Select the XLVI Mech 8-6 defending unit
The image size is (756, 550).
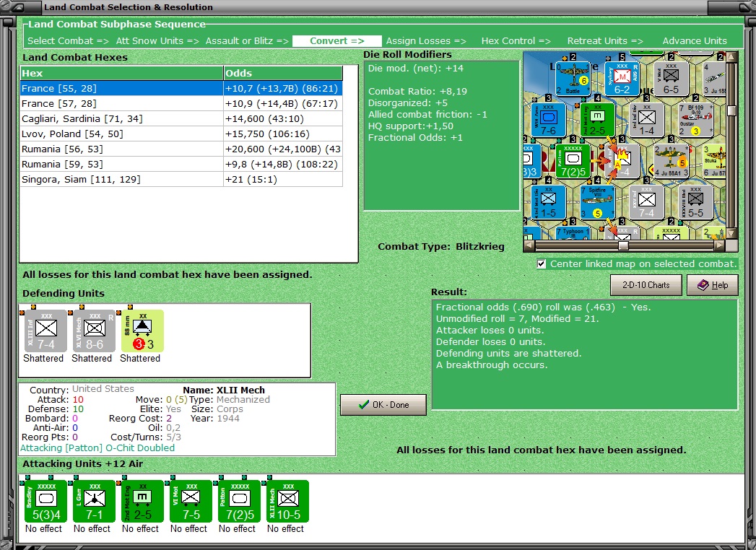coord(94,331)
